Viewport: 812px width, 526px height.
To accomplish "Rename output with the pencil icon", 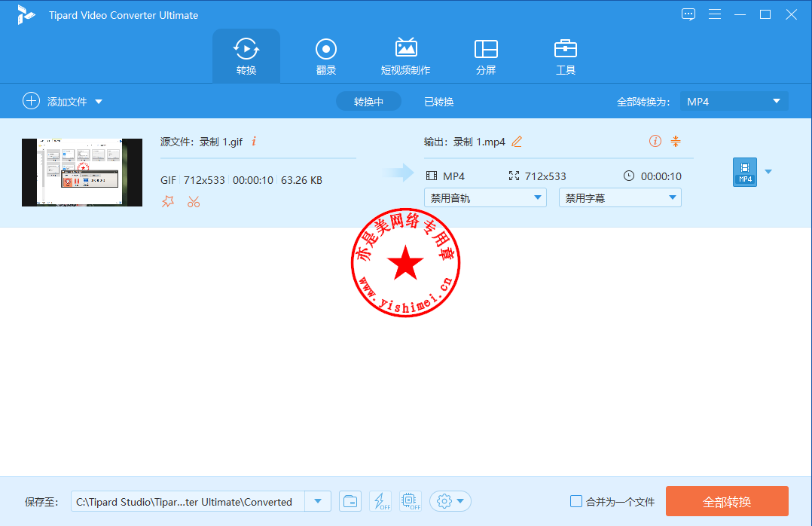I will pos(517,142).
